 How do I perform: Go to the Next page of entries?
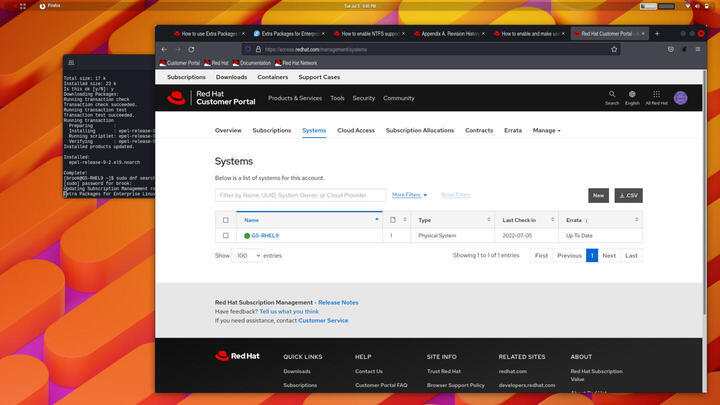tap(609, 255)
